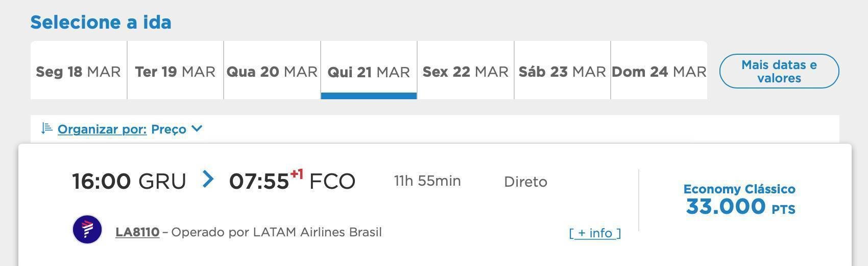868x266 pixels.
Task: Select the Economy Clássico 33.000 pts fare
Action: [x=740, y=199]
